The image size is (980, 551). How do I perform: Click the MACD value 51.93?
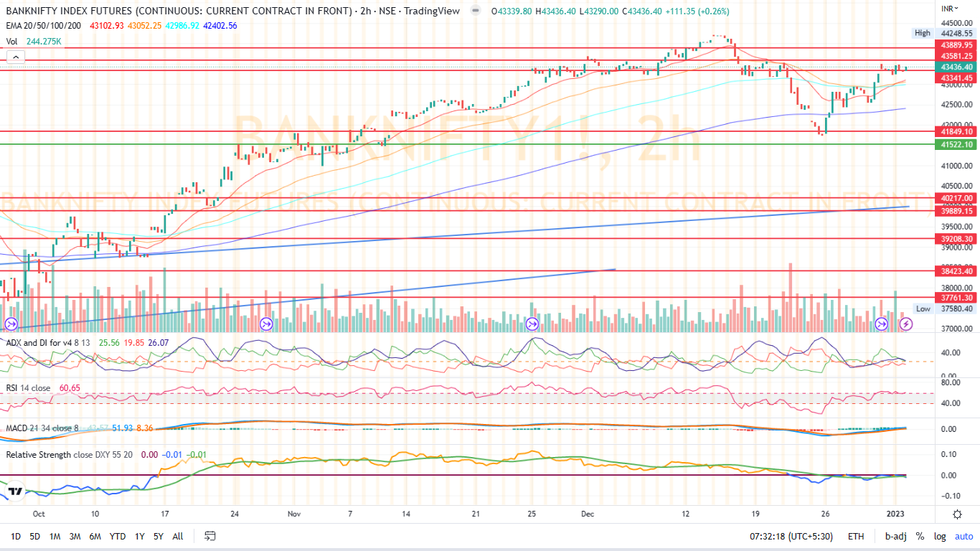tap(122, 428)
